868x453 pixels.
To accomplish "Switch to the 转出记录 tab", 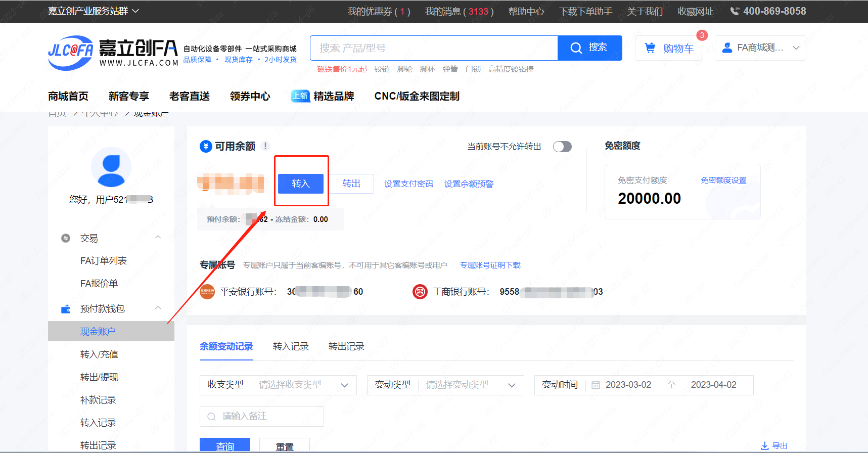I will coord(346,346).
